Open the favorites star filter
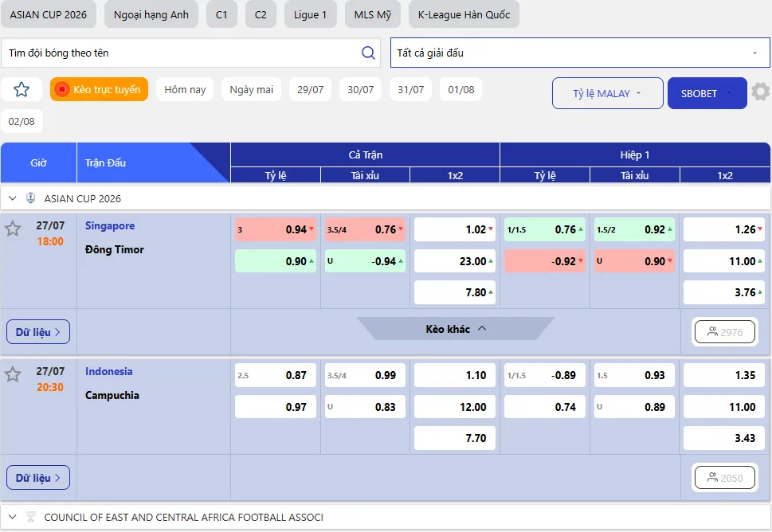The image size is (772, 532). click(x=22, y=89)
